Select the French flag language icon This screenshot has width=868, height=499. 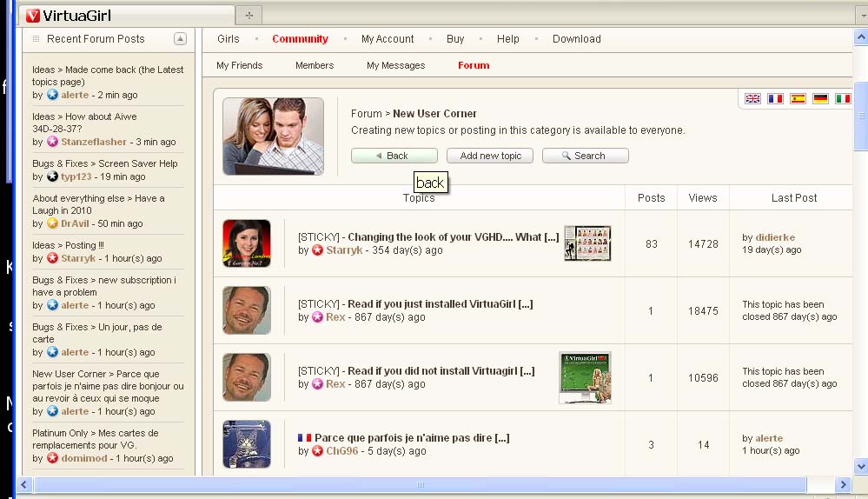pos(775,98)
